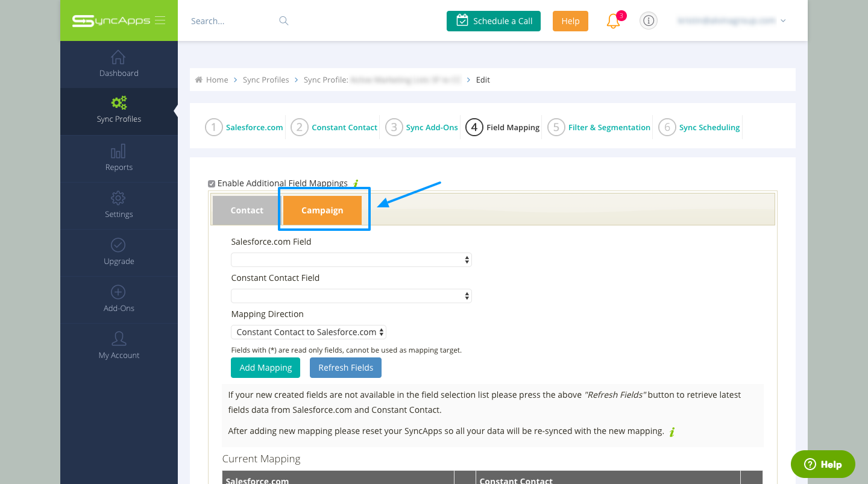Viewport: 868px width, 484px height.
Task: Open Dashboard from the sidebar
Action: pos(119,64)
